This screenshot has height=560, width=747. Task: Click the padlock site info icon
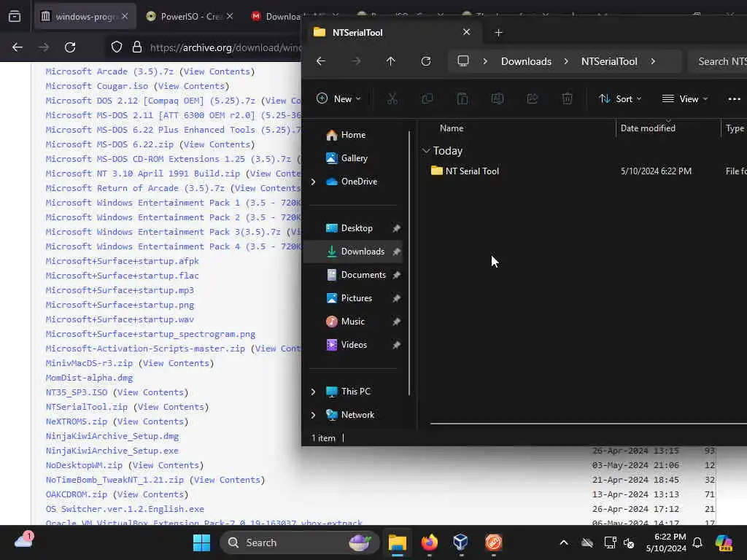point(137,47)
